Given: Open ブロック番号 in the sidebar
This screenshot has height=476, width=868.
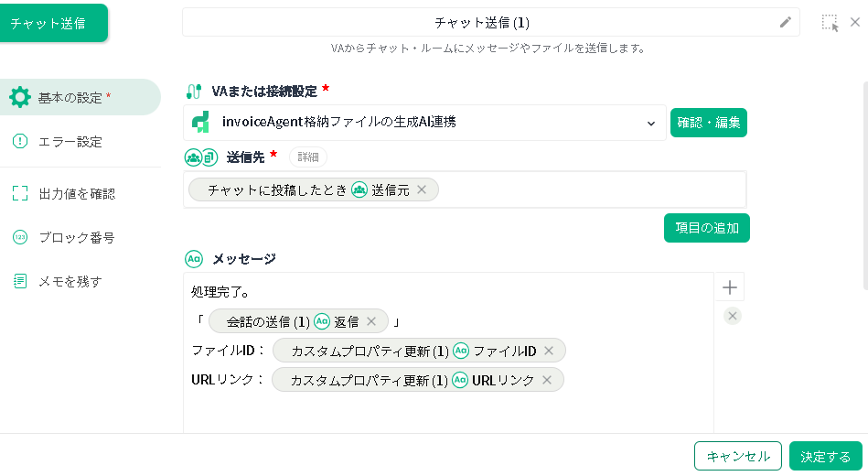Looking at the screenshot, I should point(77,238).
